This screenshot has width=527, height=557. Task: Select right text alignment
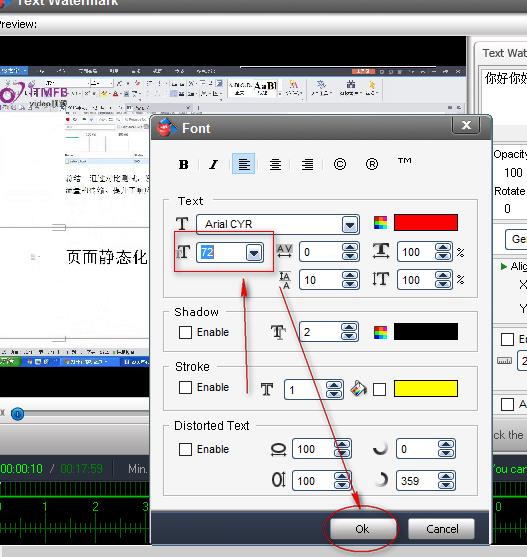coord(307,164)
